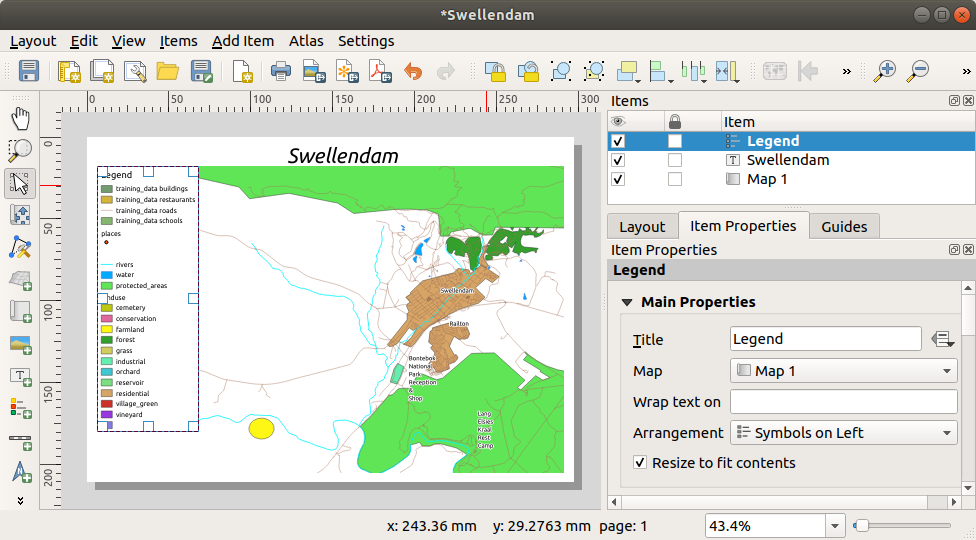Click the Undo arrow icon
The image size is (976, 540).
[x=412, y=71]
